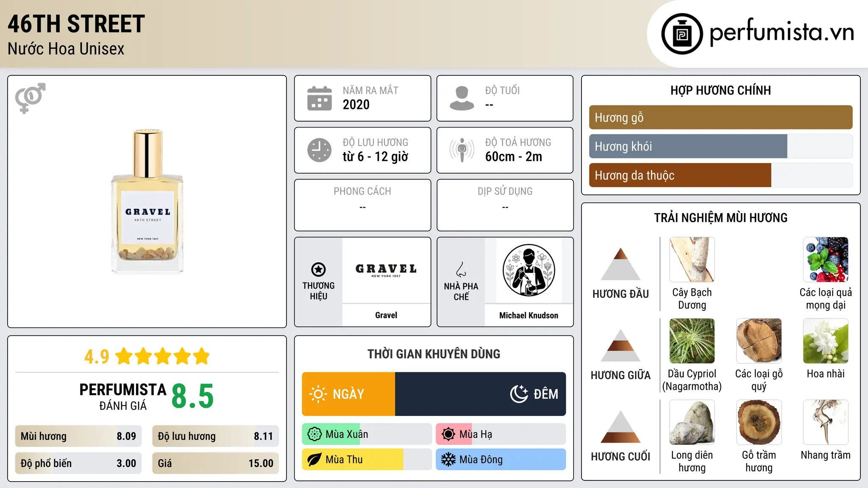This screenshot has height=488, width=868.
Task: Open the Nhang trầm note image
Action: click(x=826, y=422)
